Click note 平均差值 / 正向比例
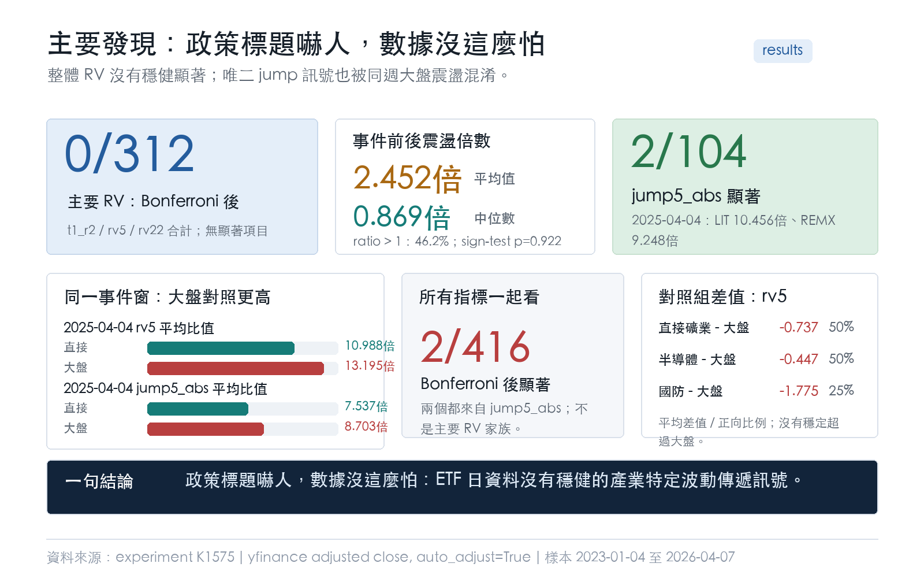 (749, 432)
